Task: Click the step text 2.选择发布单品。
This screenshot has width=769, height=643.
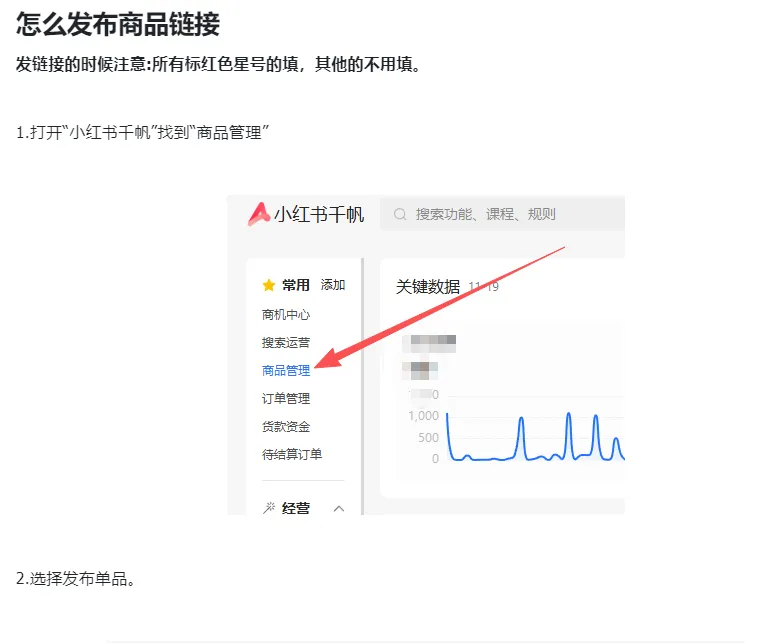Action: click(x=76, y=579)
